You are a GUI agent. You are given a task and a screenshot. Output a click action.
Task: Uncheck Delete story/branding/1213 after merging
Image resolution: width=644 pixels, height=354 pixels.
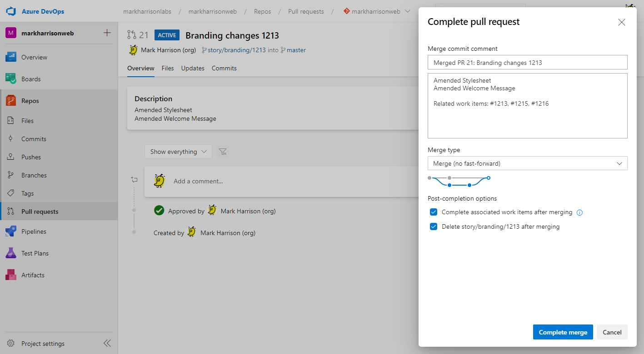[434, 226]
